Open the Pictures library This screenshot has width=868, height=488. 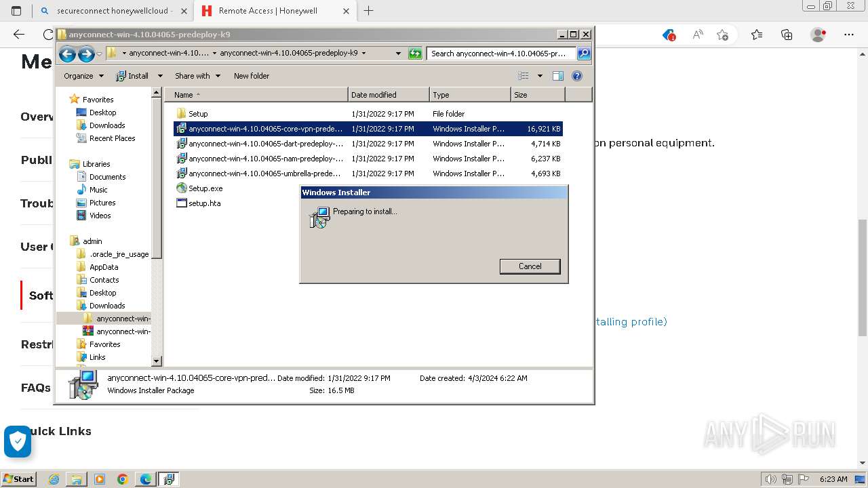(102, 203)
